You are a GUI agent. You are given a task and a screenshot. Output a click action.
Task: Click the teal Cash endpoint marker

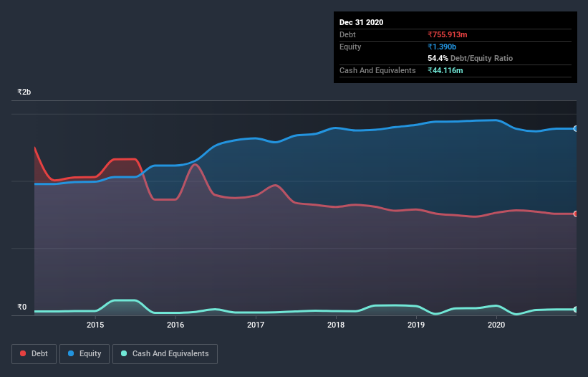coord(576,310)
